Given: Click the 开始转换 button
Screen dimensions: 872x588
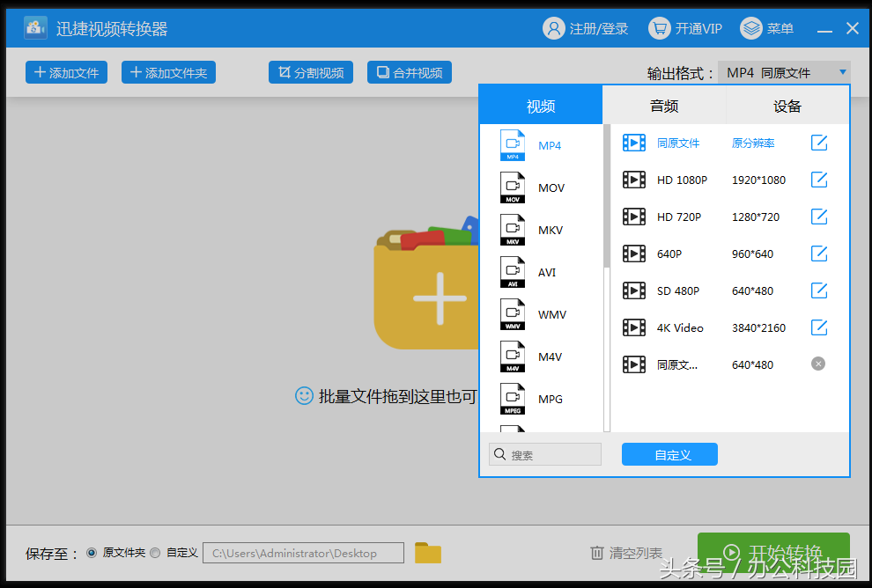Looking at the screenshot, I should click(x=773, y=552).
